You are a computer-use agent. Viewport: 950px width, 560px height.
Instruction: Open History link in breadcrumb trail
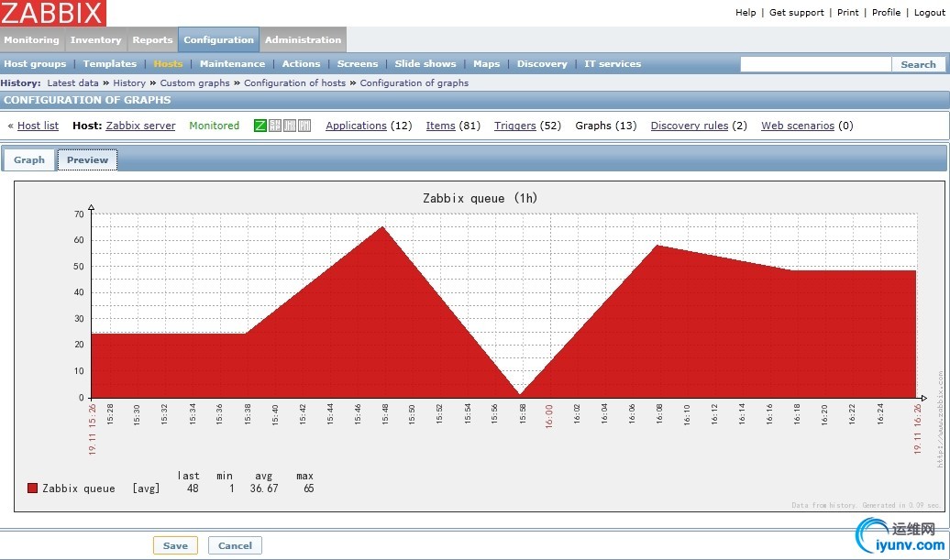pyautogui.click(x=129, y=82)
